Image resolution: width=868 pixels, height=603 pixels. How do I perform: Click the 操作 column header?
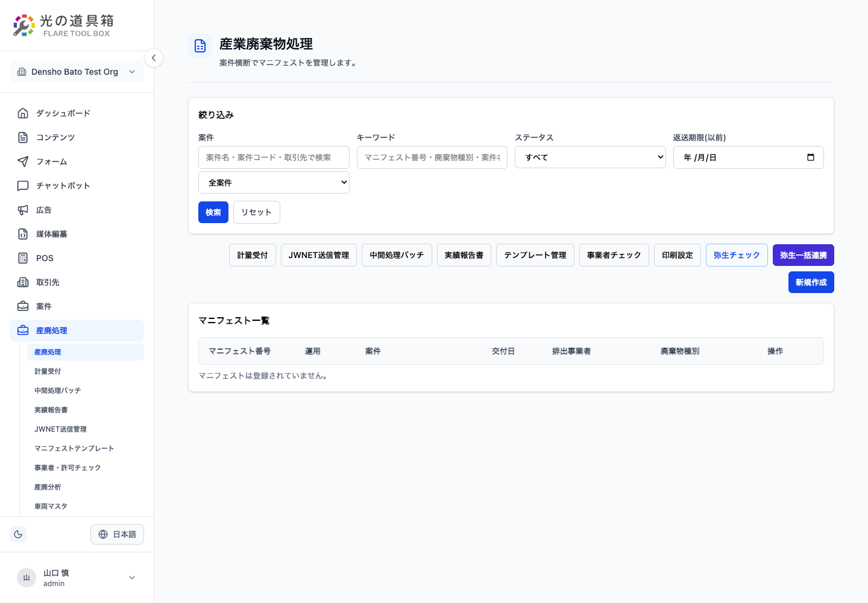pyautogui.click(x=775, y=351)
